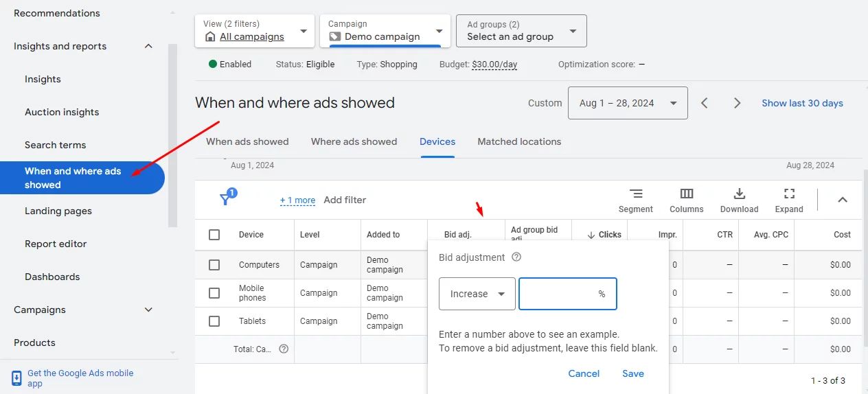Click Save in the bid adjustment popup
Image resolution: width=868 pixels, height=394 pixels.
coord(632,373)
